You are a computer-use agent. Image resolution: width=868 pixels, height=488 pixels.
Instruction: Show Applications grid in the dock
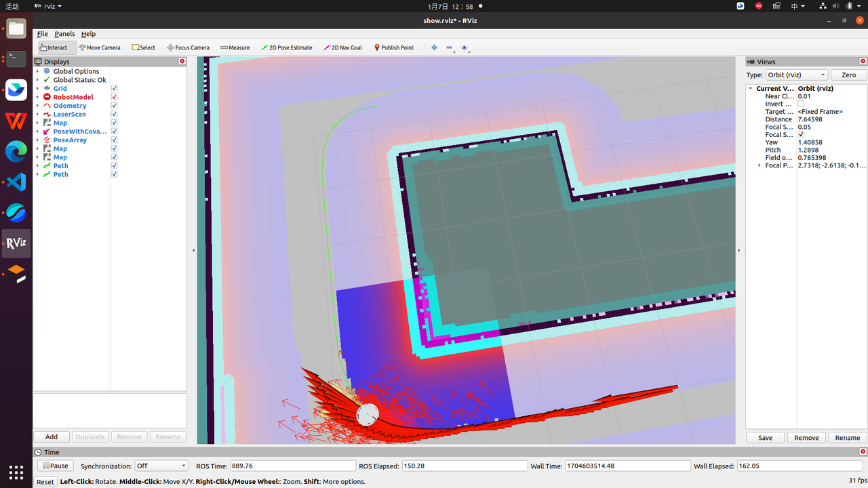16,472
